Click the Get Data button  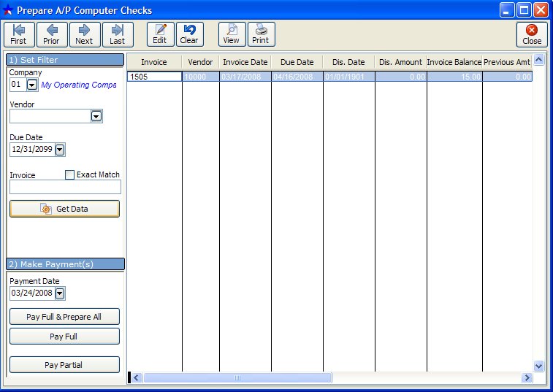pyautogui.click(x=64, y=209)
